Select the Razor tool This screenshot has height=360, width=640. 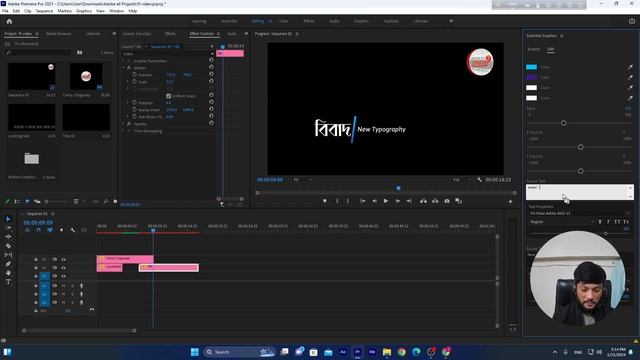8,246
